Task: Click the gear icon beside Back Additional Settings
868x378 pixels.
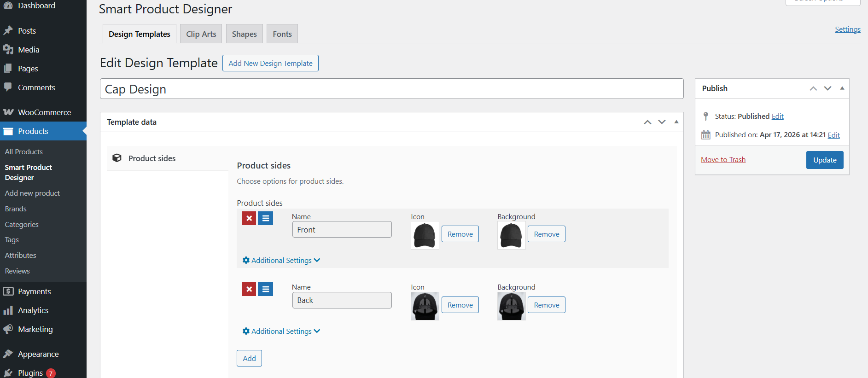Action: tap(246, 331)
